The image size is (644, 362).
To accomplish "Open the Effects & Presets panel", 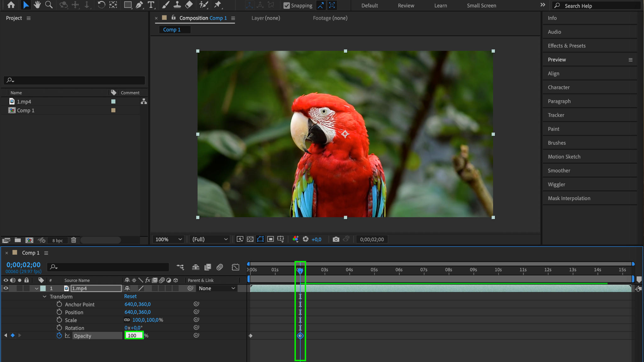I will 567,46.
